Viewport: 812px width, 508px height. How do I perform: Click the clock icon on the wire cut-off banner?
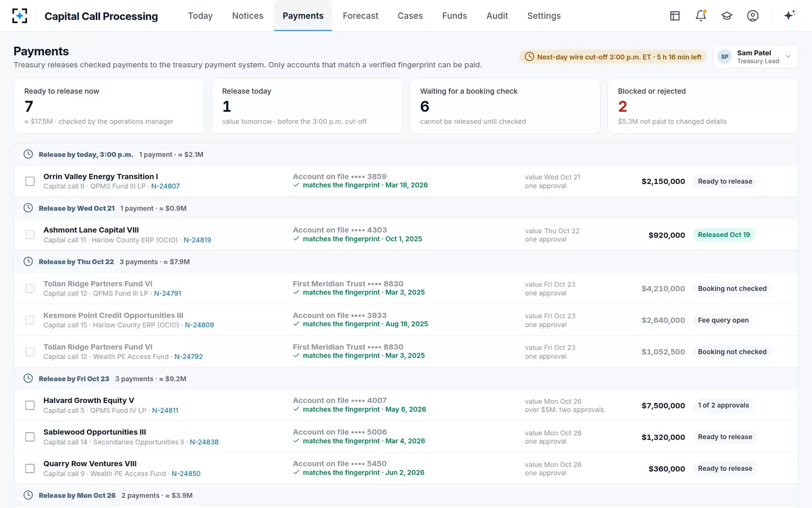pos(529,56)
